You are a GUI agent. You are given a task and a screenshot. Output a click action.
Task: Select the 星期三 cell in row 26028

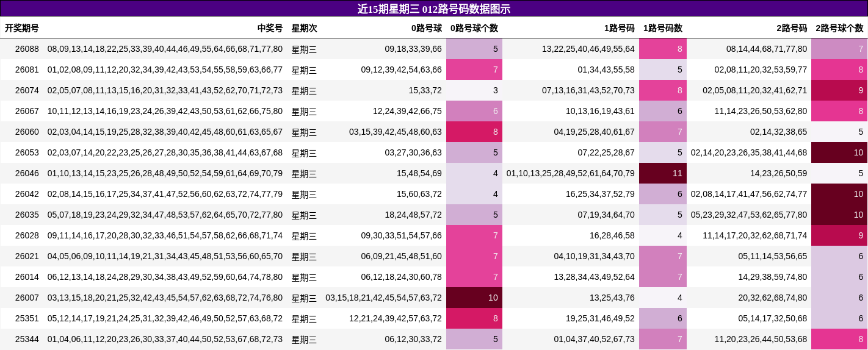(x=304, y=236)
